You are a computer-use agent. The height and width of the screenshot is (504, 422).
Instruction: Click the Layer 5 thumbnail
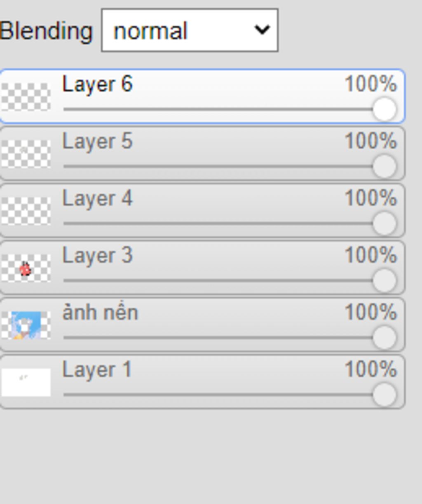click(26, 153)
